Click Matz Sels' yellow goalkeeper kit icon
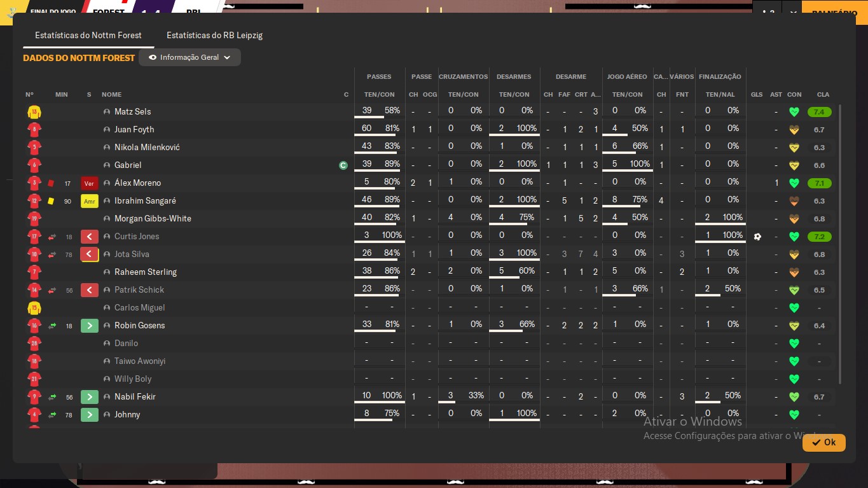The height and width of the screenshot is (488, 868). coord(34,112)
